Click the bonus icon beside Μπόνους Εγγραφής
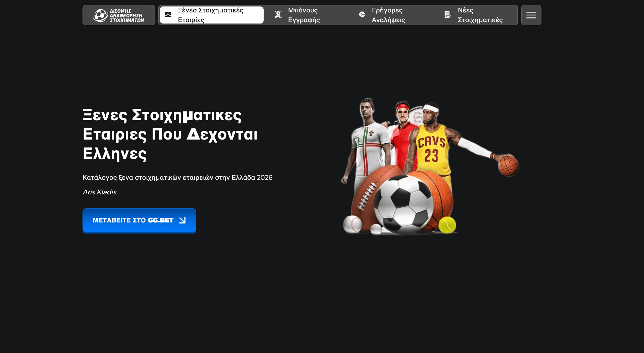The image size is (644, 353). pyautogui.click(x=278, y=14)
